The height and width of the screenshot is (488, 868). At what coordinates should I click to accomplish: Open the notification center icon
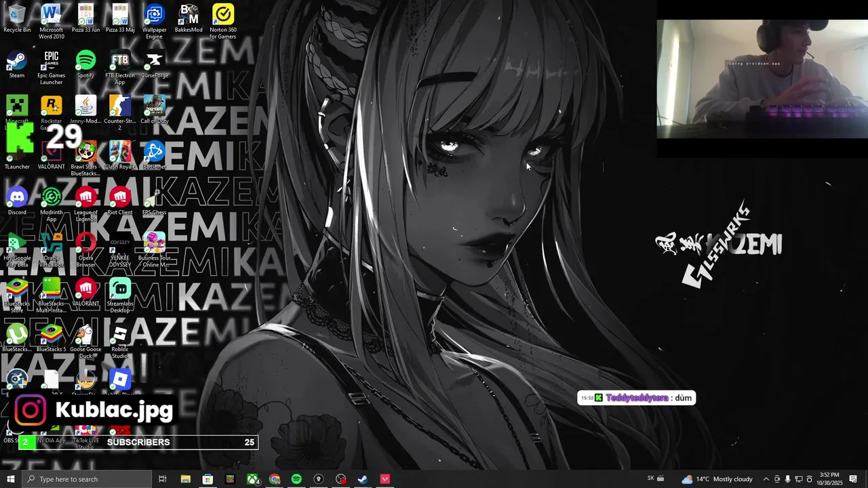853,479
